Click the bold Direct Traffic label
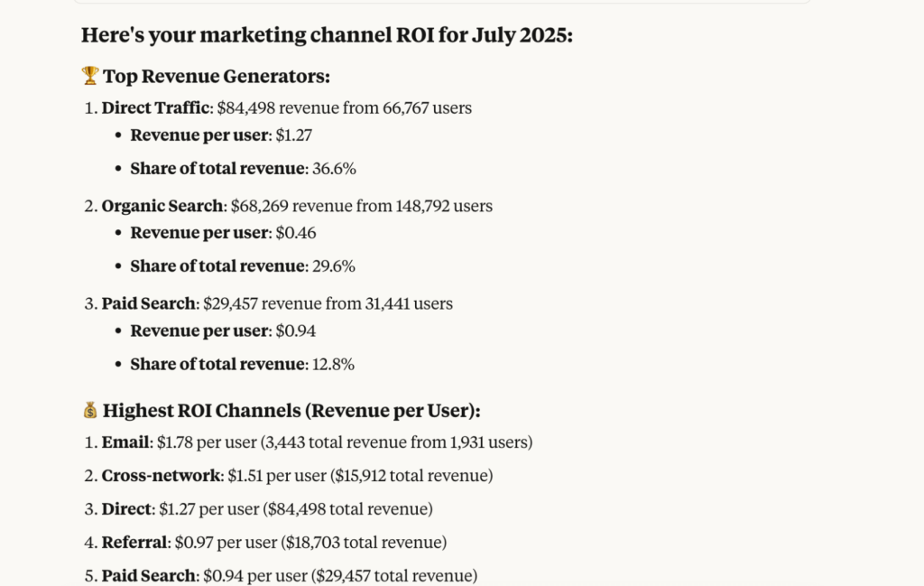This screenshot has width=924, height=586. tap(155, 108)
